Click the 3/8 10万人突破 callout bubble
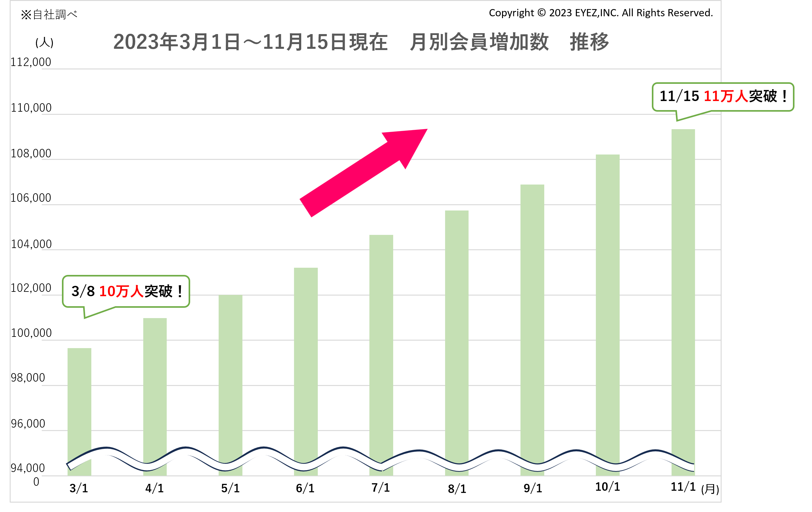The image size is (812, 512). 126,291
